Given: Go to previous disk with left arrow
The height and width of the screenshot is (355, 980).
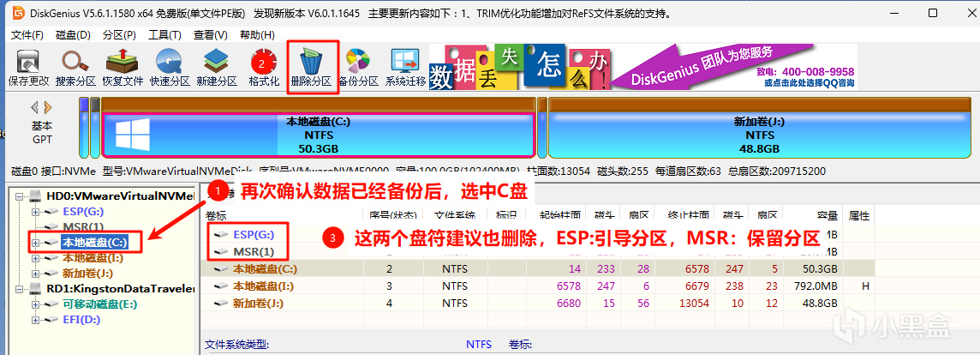Looking at the screenshot, I should tap(34, 107).
